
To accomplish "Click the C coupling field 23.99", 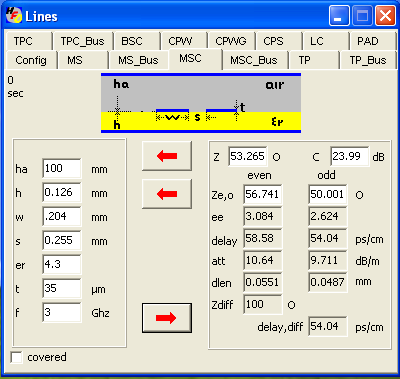I will point(350,156).
